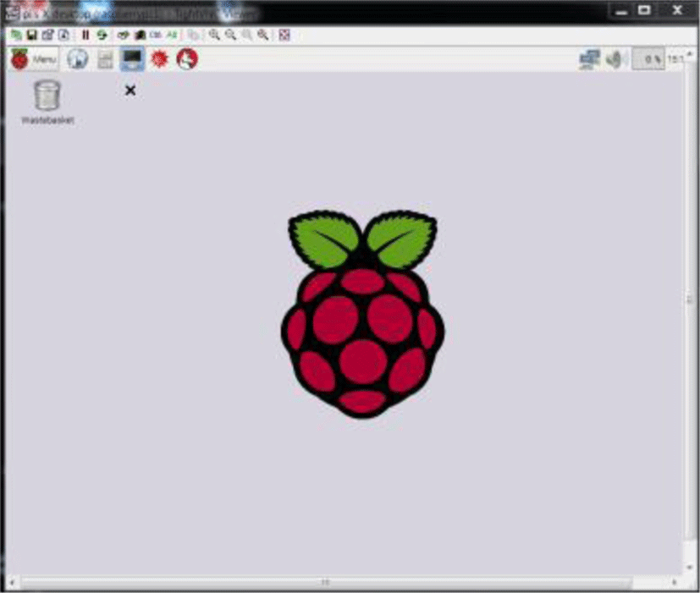Launch the Terminal monitor icon
The image size is (700, 593).
133,59
